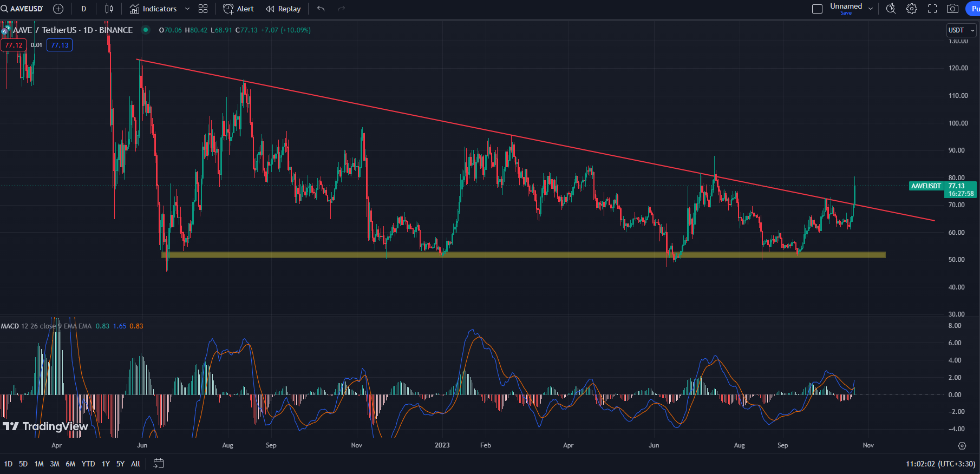Open indicator templates grid icon

203,9
